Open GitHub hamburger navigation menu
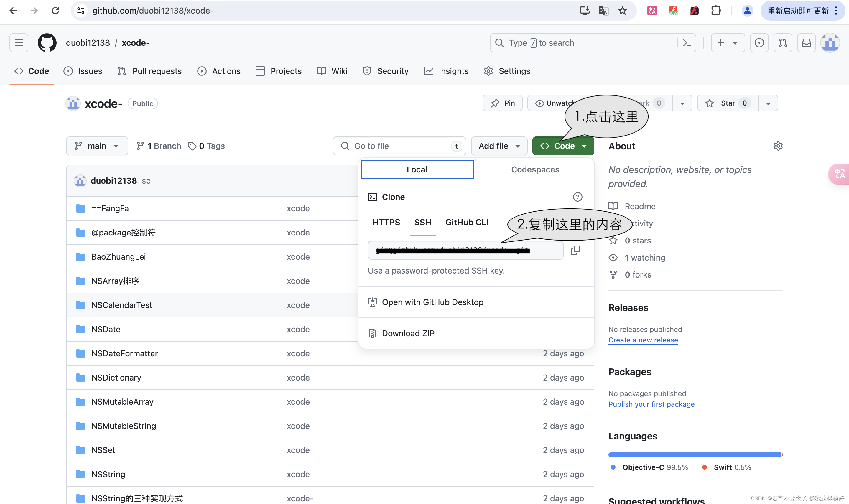 coord(19,43)
